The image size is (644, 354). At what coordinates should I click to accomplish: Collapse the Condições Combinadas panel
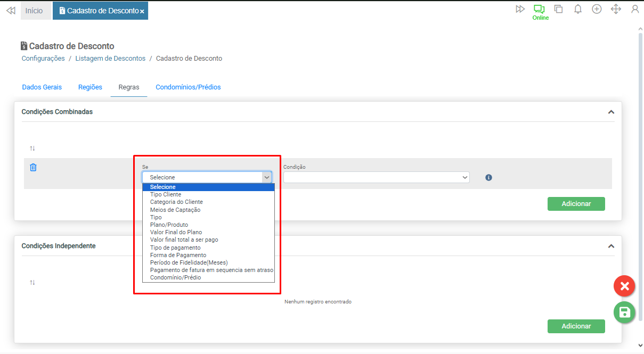(x=611, y=112)
